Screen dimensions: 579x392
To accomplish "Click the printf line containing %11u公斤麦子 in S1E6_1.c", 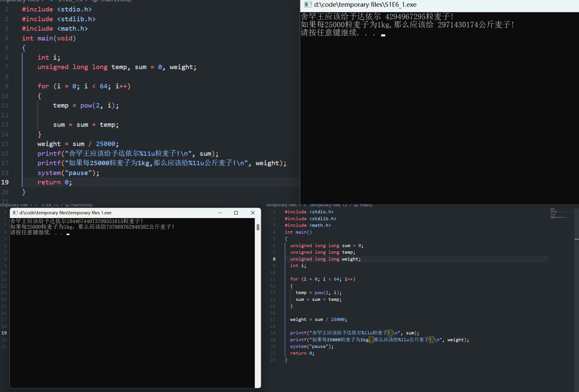I will coord(162,163).
